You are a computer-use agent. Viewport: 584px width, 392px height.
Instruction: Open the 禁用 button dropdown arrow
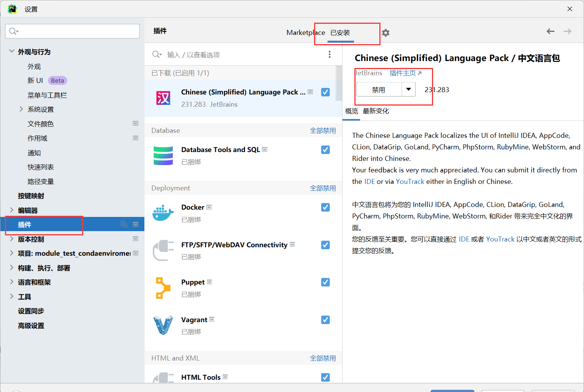coord(409,89)
